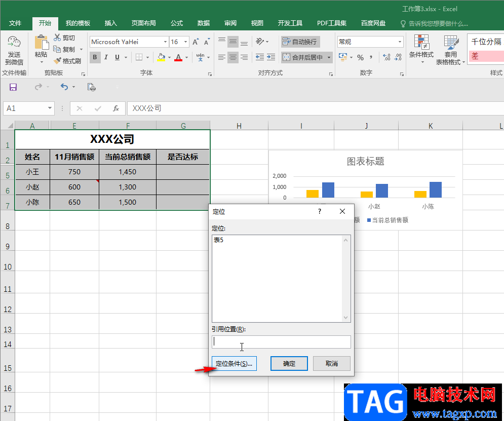Screen dimensions: 504x421
Task: Toggle Bold formatting
Action: pos(95,57)
